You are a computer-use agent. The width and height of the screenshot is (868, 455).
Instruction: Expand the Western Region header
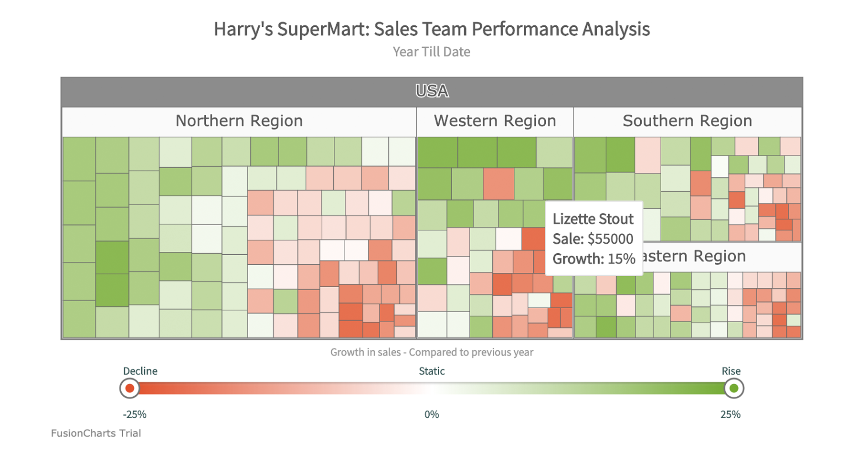(495, 121)
